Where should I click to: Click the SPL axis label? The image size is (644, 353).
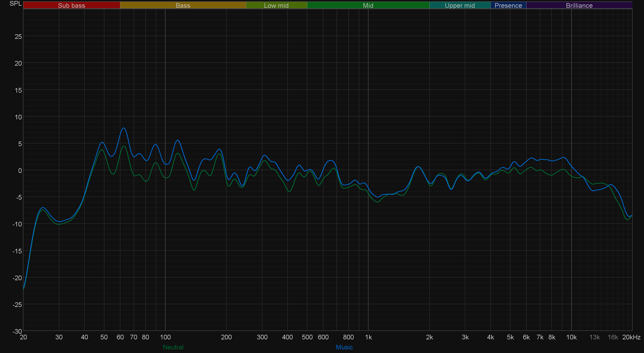coord(15,4)
